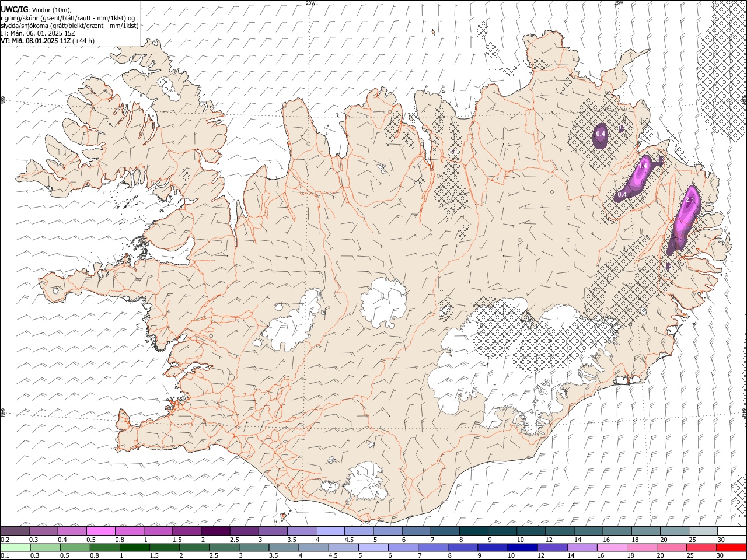
Task: Click the 'UWC/IG: Vindur (10m)' title line
Action: [x=36, y=9]
